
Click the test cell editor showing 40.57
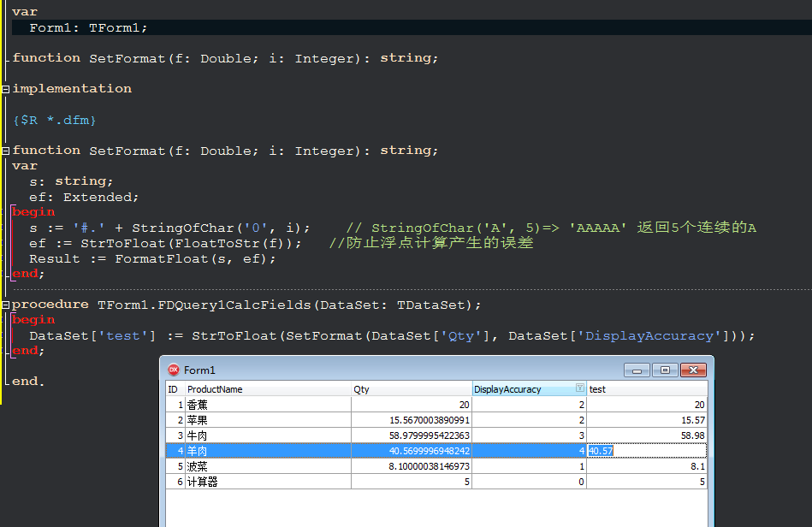pyautogui.click(x=647, y=451)
